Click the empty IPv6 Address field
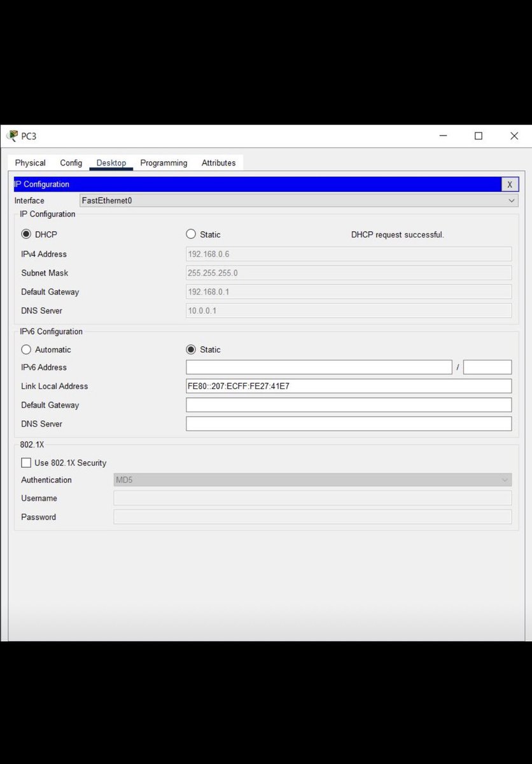532x764 pixels. [x=319, y=367]
